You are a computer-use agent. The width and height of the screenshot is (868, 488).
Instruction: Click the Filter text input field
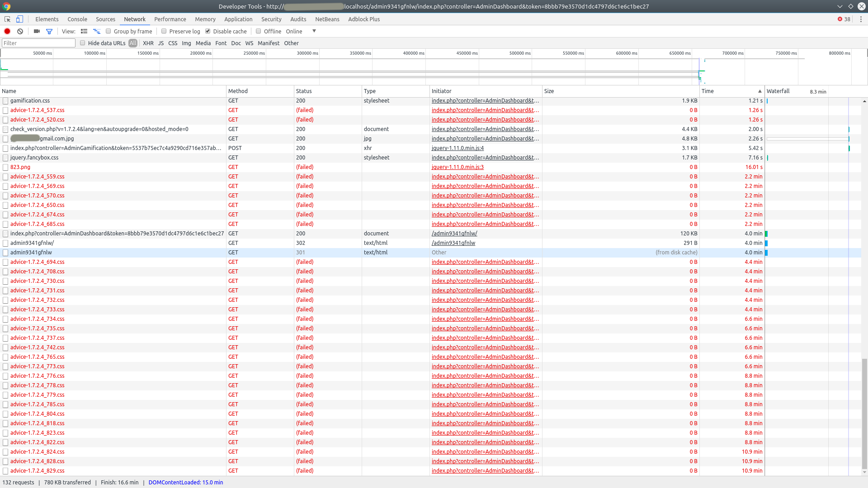pos(38,43)
